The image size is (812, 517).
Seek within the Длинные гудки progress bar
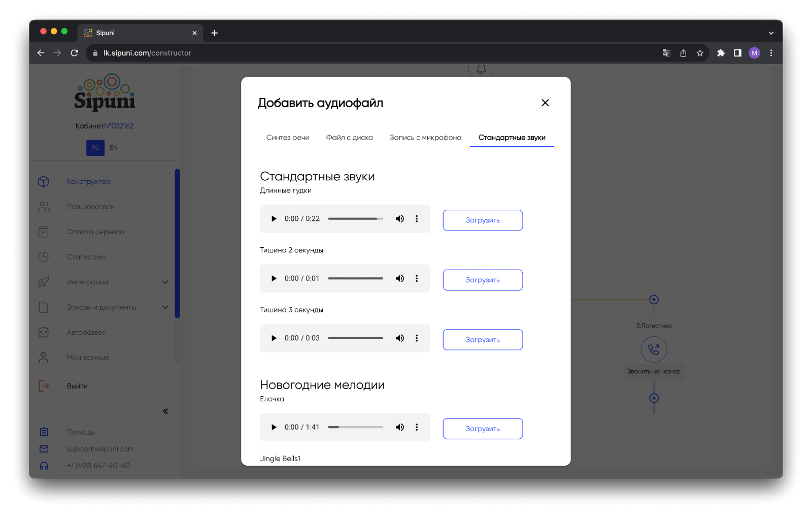tap(355, 219)
